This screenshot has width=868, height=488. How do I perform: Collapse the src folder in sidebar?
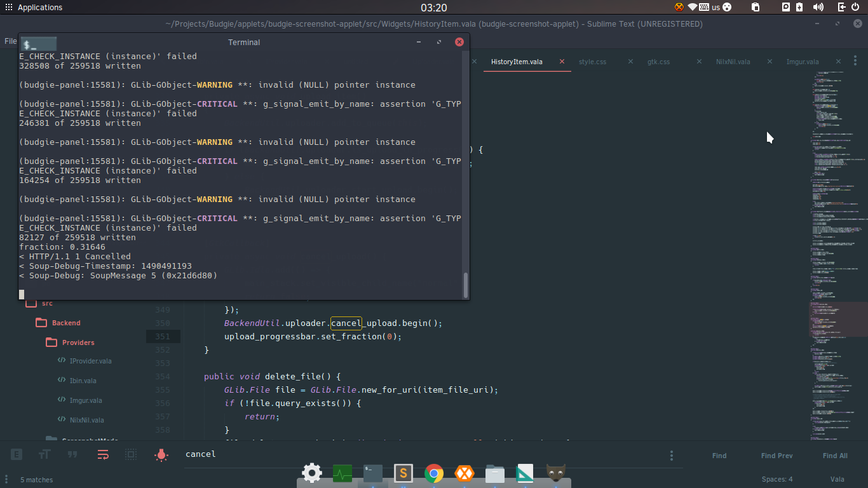(39, 303)
